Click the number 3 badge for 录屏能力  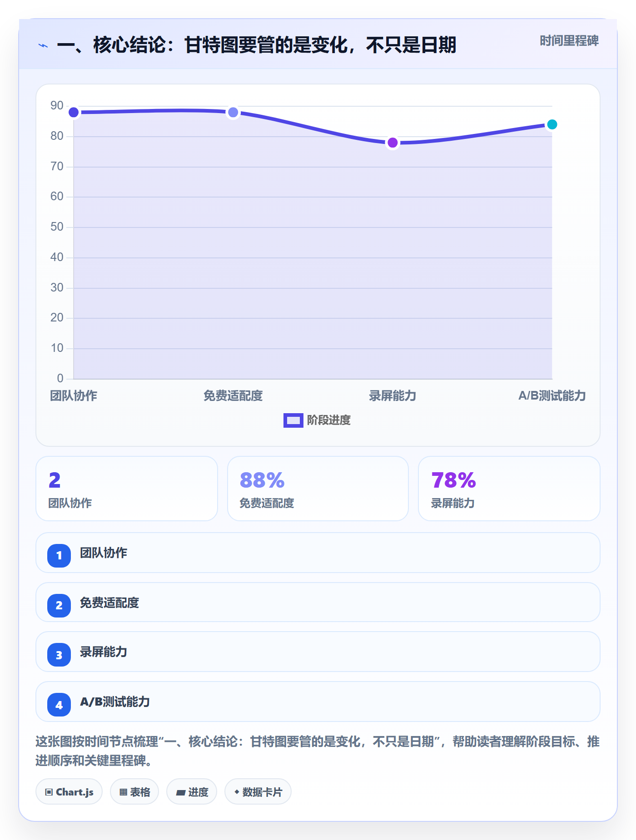[59, 655]
